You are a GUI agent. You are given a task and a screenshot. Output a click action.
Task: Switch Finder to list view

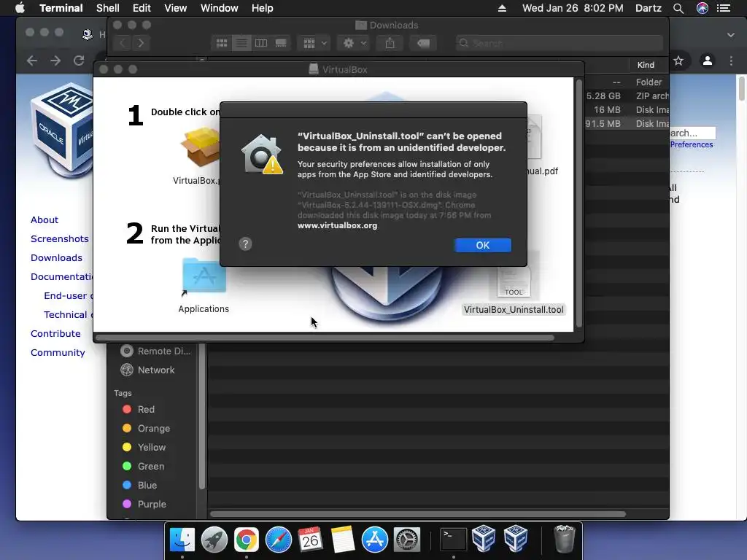pos(241,43)
